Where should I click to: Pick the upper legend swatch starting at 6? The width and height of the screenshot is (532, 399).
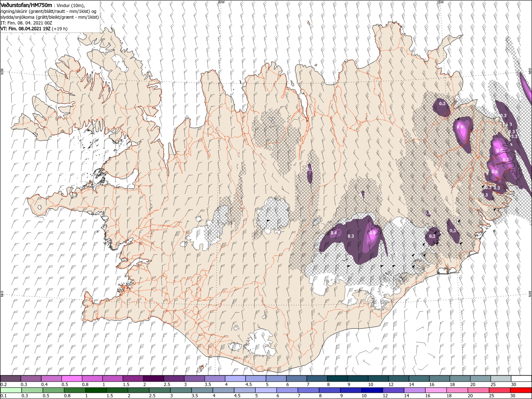(296, 379)
